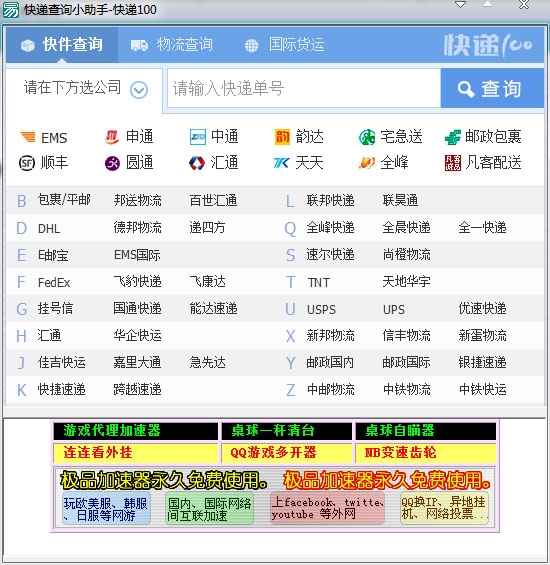
Task: Click the globe icon of 国际货运
Action: (x=251, y=45)
